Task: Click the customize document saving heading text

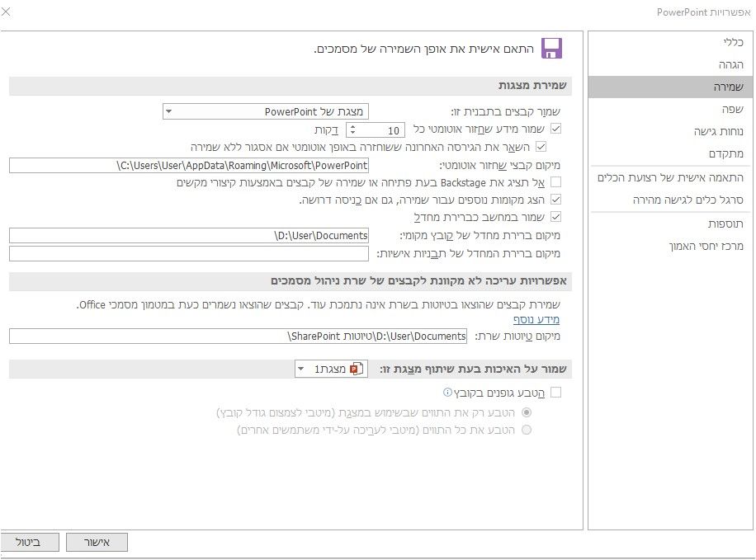Action: [x=423, y=49]
